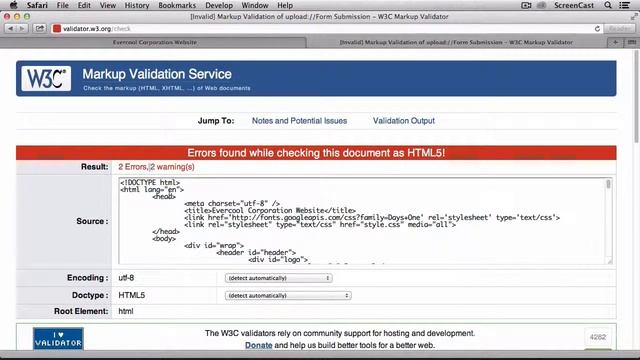Follow the Donate link

coord(258,345)
